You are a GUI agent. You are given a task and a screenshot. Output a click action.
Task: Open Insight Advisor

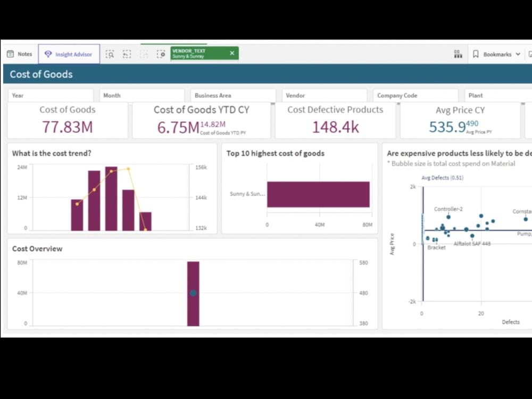pos(69,54)
